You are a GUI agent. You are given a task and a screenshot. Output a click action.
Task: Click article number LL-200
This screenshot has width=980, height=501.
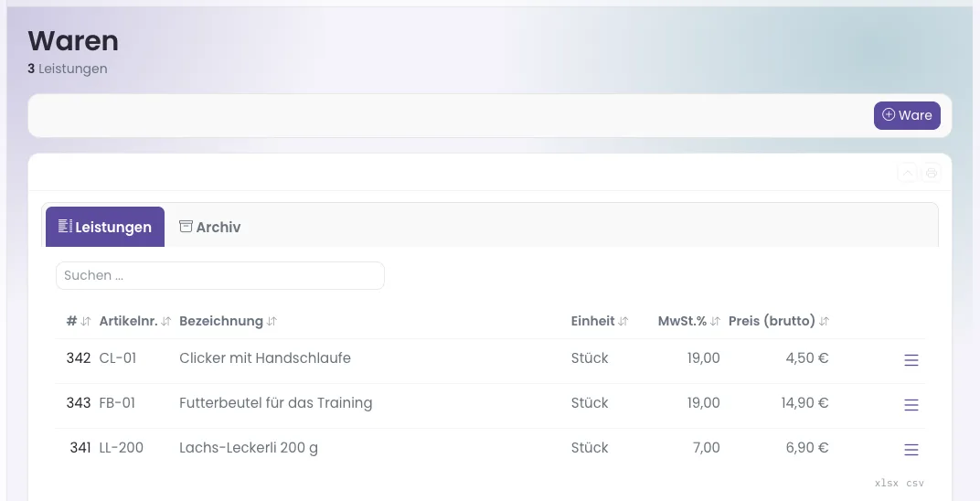click(122, 448)
